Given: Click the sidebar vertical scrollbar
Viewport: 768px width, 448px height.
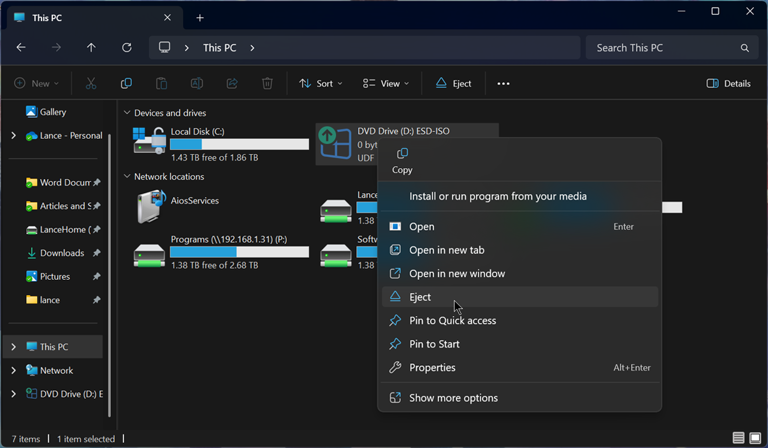Looking at the screenshot, I should point(109,274).
